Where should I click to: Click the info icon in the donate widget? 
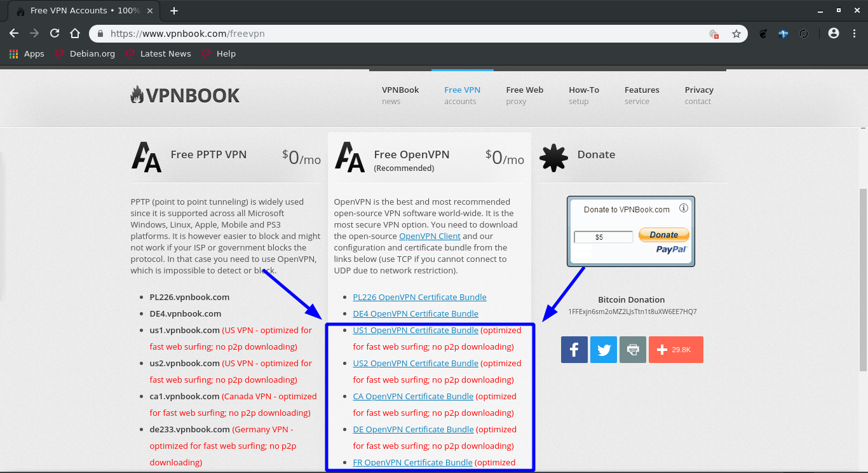tap(684, 208)
